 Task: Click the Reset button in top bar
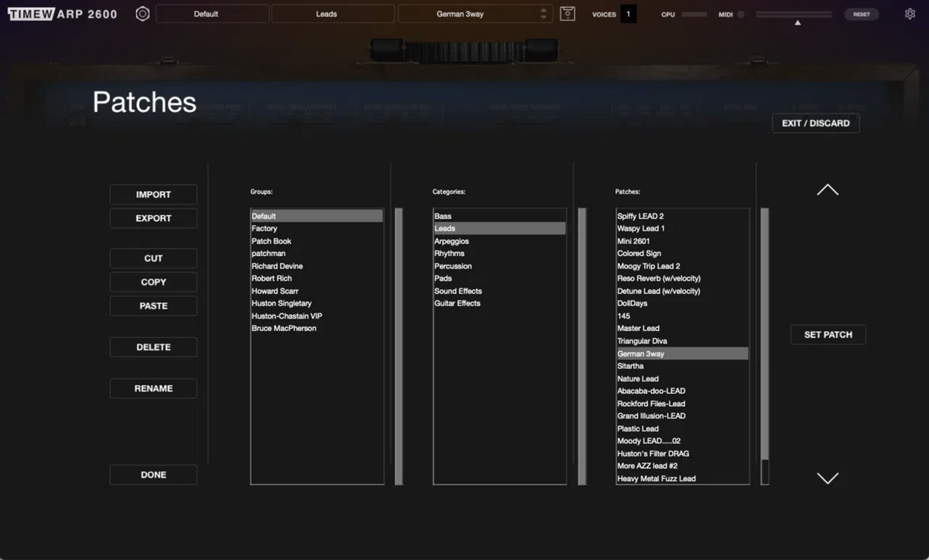861,14
